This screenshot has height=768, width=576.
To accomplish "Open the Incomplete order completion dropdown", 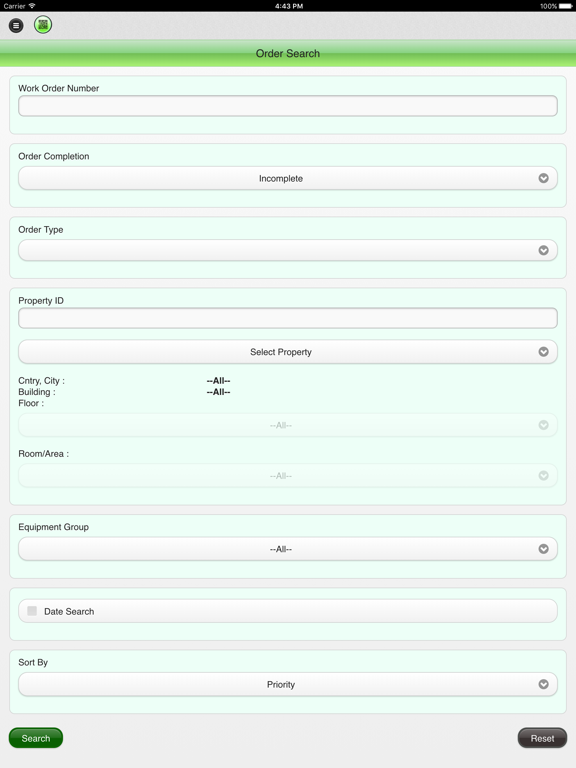I will (288, 178).
